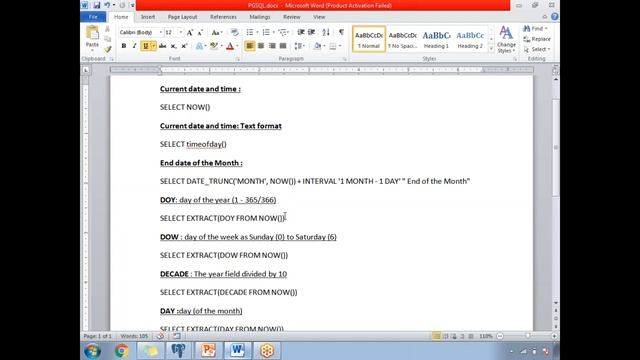640x360 pixels.
Task: Click the vertical scrollbar thumb
Action: (556, 147)
